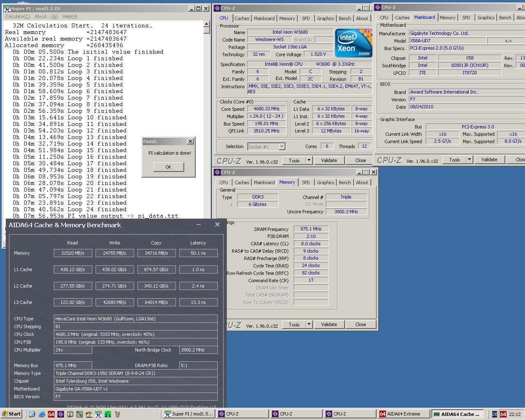
Task: Launch AIDA64 from quick launch icon
Action: pos(51,414)
